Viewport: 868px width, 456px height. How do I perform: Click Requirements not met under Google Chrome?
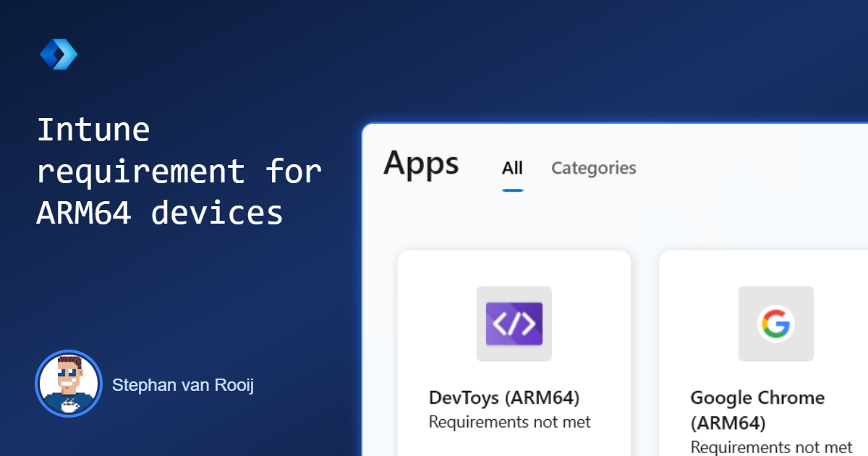[x=772, y=447]
